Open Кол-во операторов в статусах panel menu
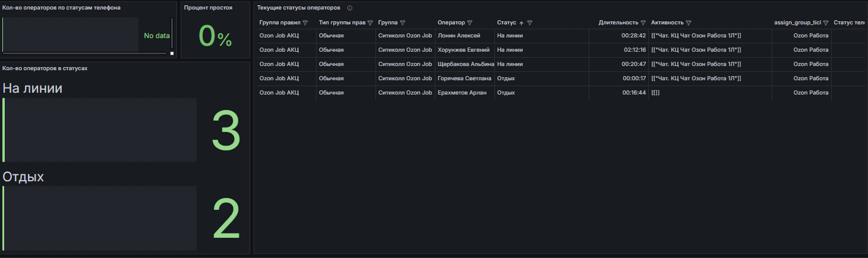This screenshot has width=868, height=258. 45,68
